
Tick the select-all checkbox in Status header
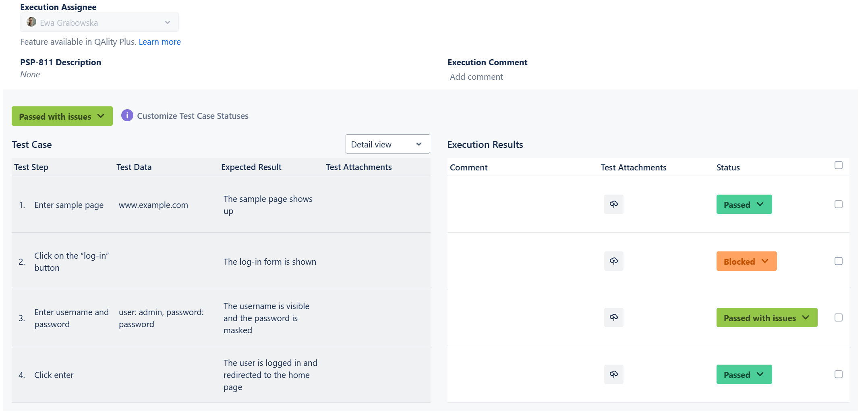(839, 165)
